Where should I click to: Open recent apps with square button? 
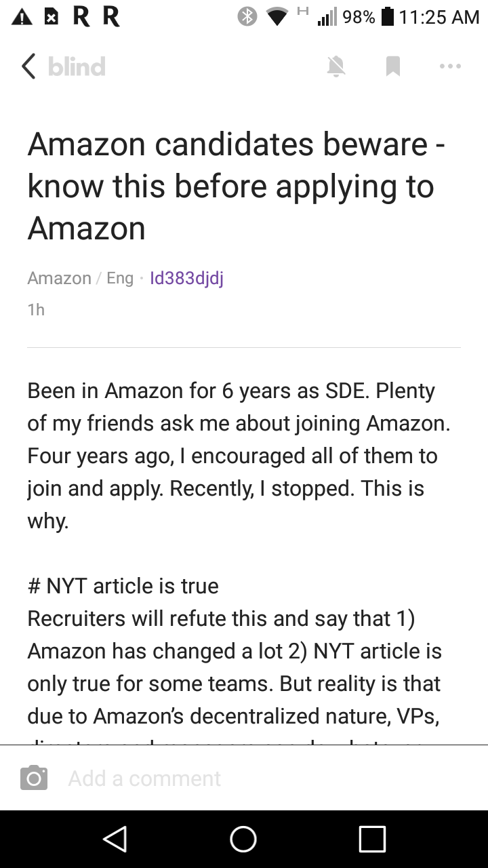(x=372, y=839)
